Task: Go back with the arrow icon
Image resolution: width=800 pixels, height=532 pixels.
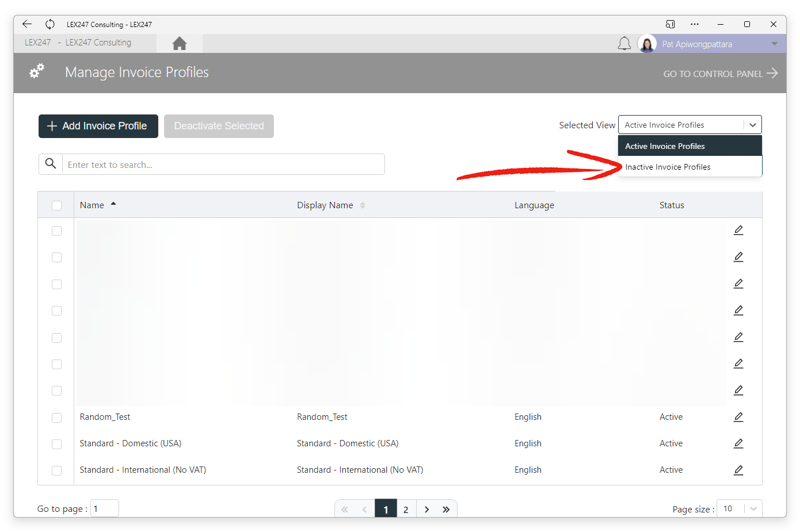Action: [x=27, y=24]
